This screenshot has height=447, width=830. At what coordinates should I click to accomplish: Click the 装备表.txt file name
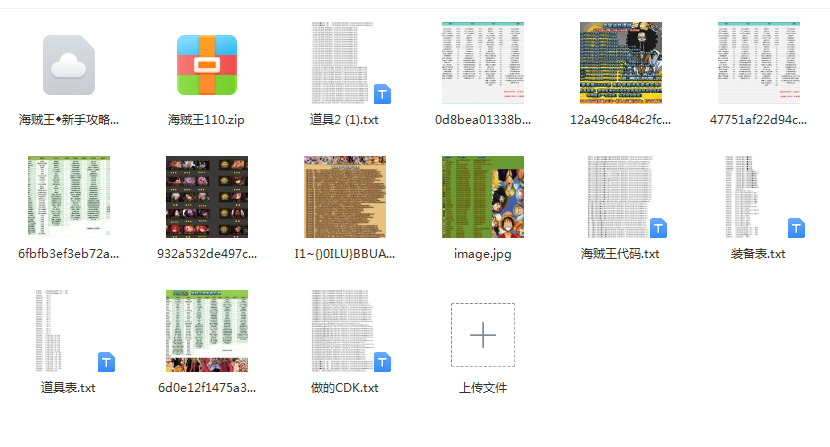click(x=758, y=254)
